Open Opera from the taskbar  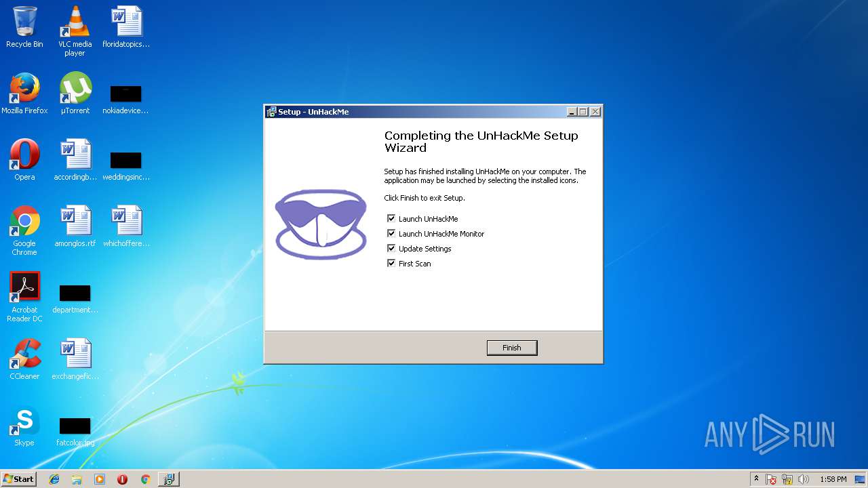(x=123, y=479)
